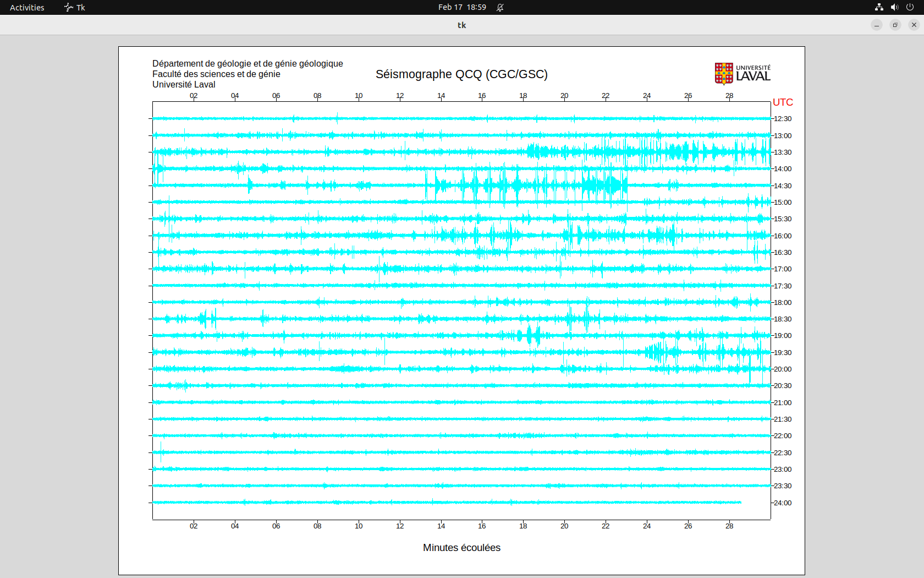This screenshot has width=924, height=578.
Task: Open the power menu icon
Action: pyautogui.click(x=910, y=7)
